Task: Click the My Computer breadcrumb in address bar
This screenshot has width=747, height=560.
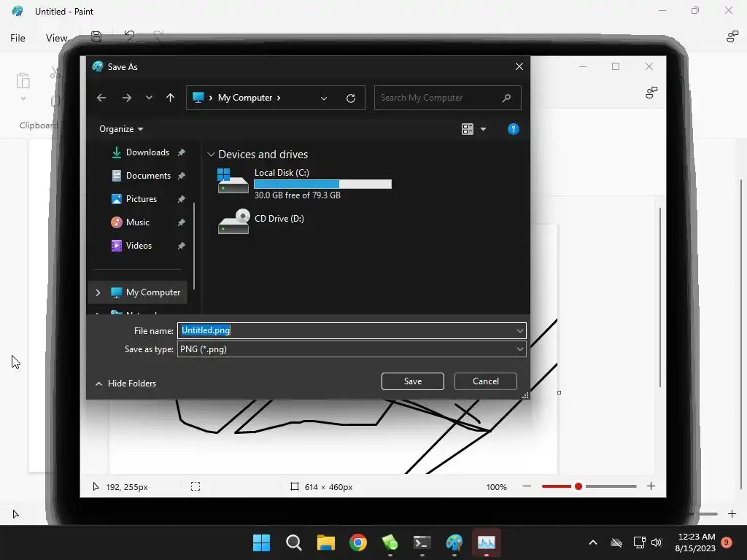Action: pyautogui.click(x=245, y=98)
